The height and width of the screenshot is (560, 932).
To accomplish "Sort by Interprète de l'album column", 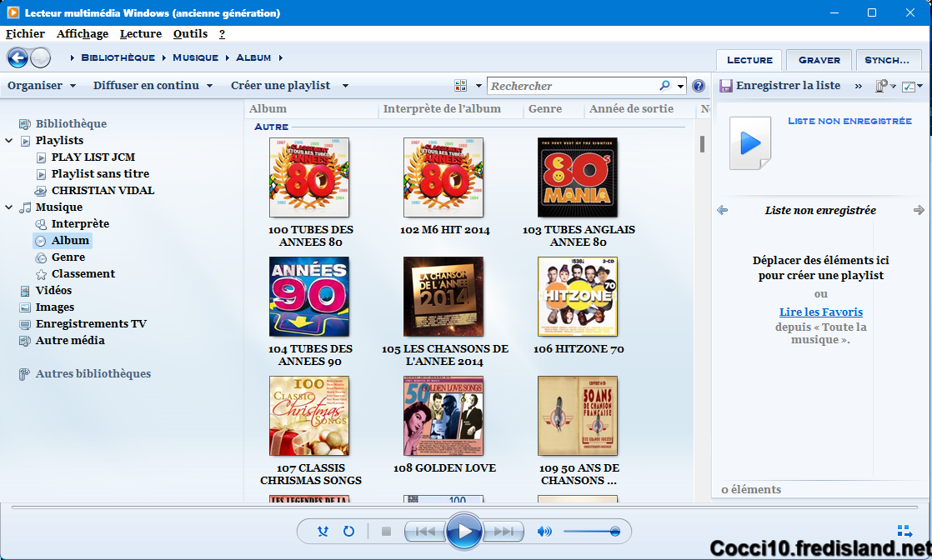I will [442, 109].
